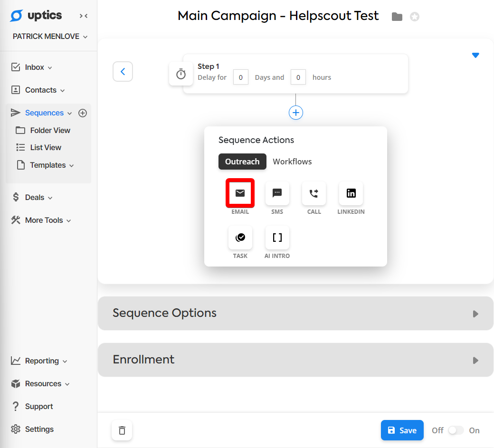Open Reporting section

[x=39, y=361]
